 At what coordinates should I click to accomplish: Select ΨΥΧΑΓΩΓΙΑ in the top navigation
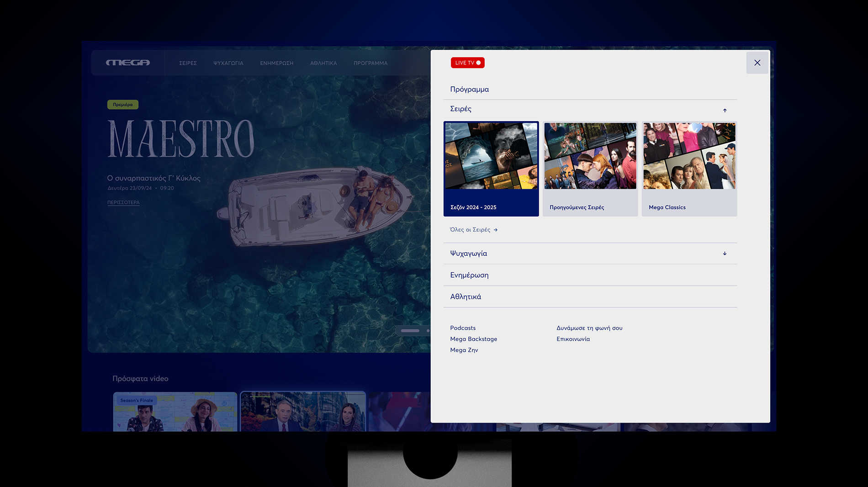click(228, 63)
